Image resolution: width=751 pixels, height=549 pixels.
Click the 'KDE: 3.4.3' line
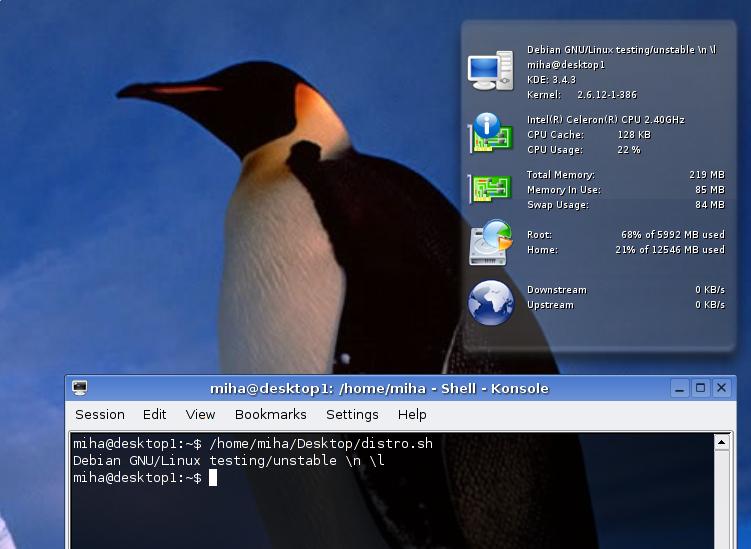551,80
